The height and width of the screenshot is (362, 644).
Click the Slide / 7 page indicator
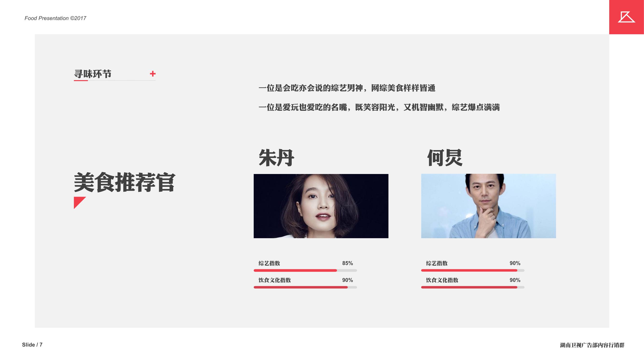coord(32,345)
